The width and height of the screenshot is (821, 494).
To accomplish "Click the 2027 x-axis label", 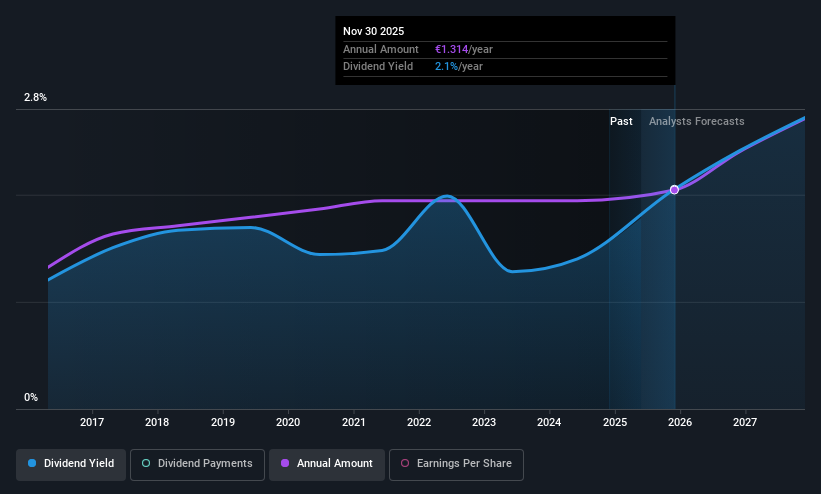I will pos(745,422).
